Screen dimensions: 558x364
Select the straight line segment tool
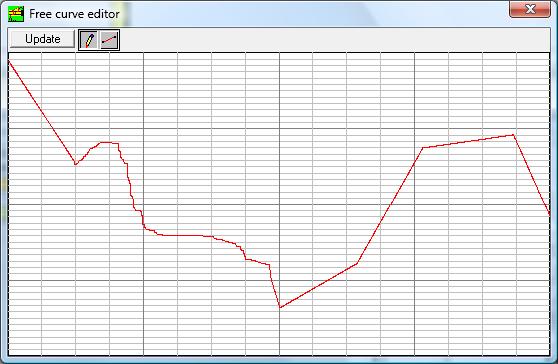(x=109, y=40)
